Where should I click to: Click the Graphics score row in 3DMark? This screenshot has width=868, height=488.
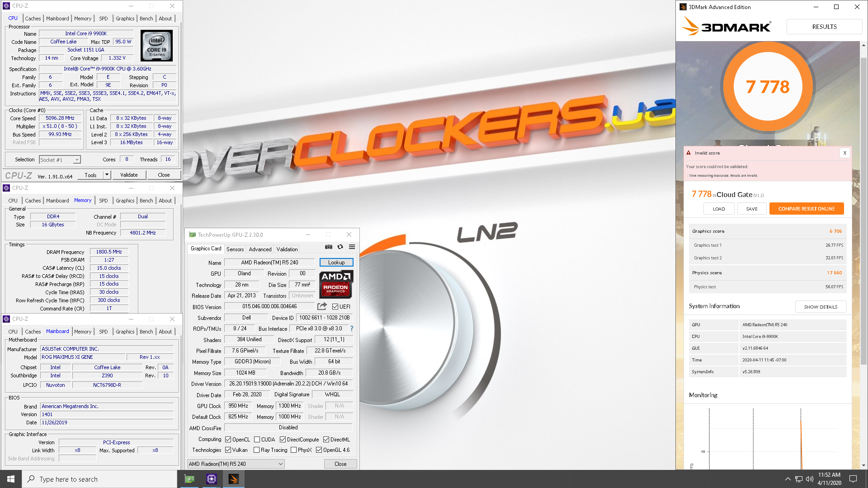767,231
